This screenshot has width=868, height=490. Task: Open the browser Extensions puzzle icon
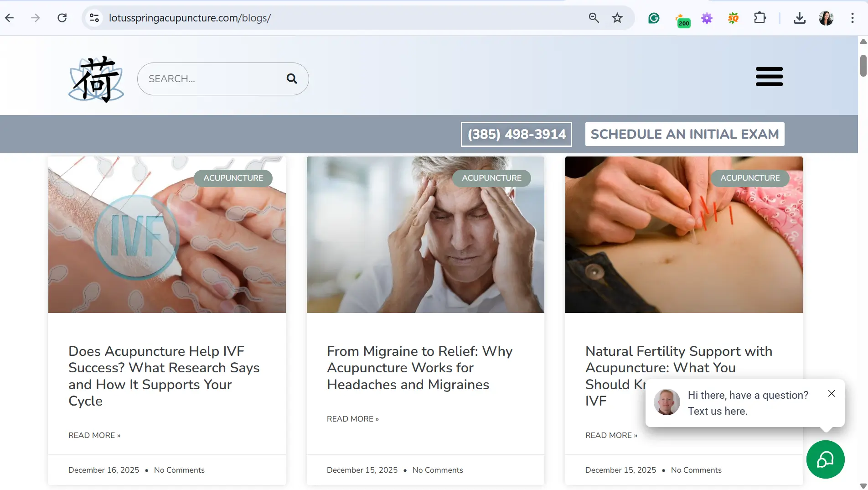point(760,18)
